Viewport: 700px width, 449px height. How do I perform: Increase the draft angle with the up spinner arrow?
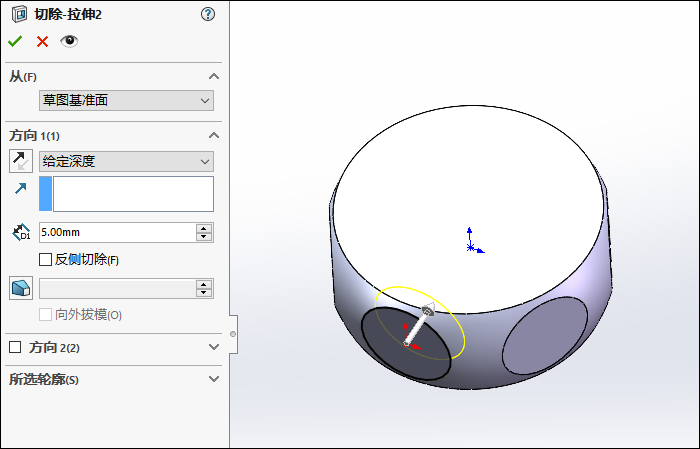click(204, 284)
